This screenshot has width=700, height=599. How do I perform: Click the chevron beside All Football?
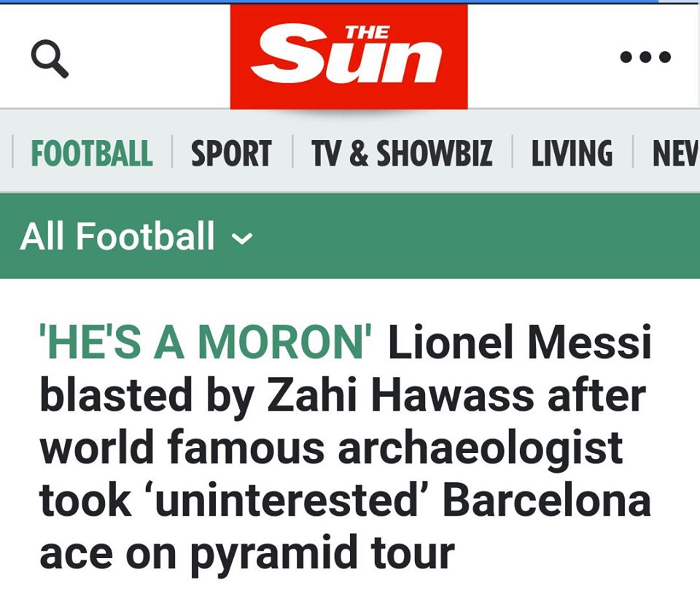241,239
